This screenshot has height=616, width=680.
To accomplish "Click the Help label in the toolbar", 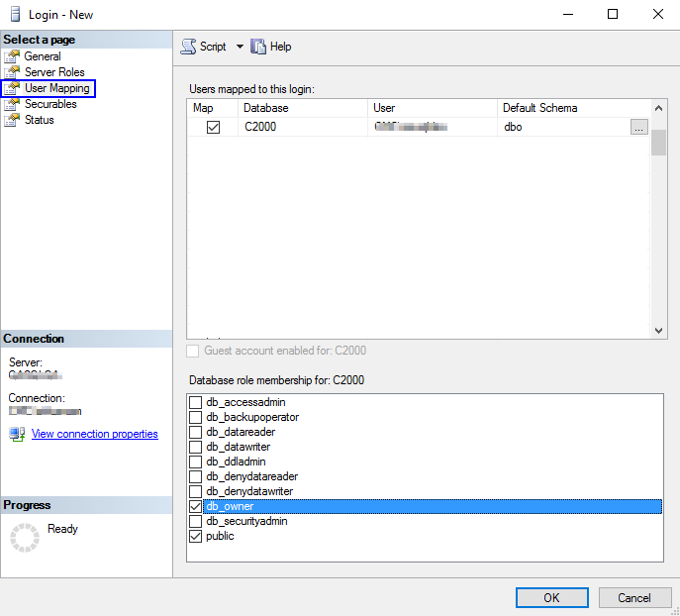I will point(280,47).
